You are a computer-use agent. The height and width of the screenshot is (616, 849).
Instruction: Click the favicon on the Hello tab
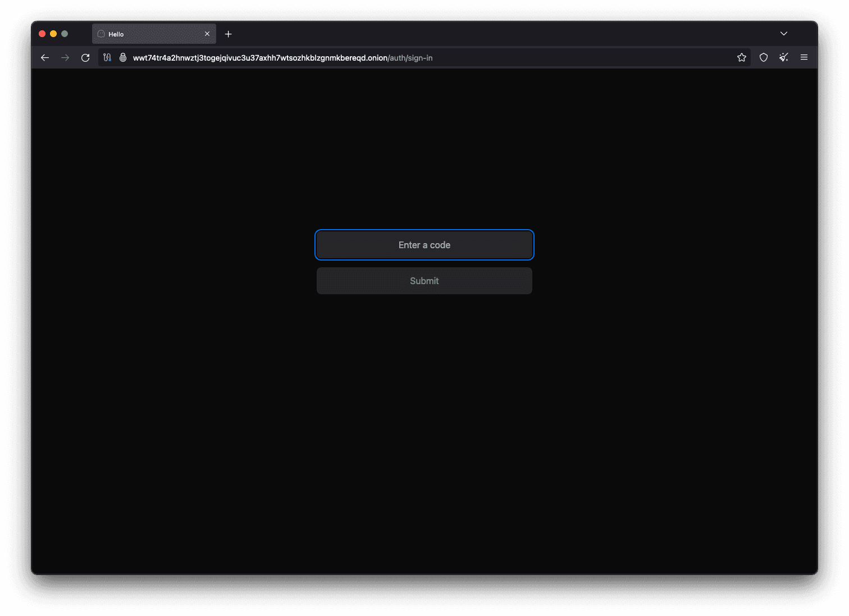[101, 34]
